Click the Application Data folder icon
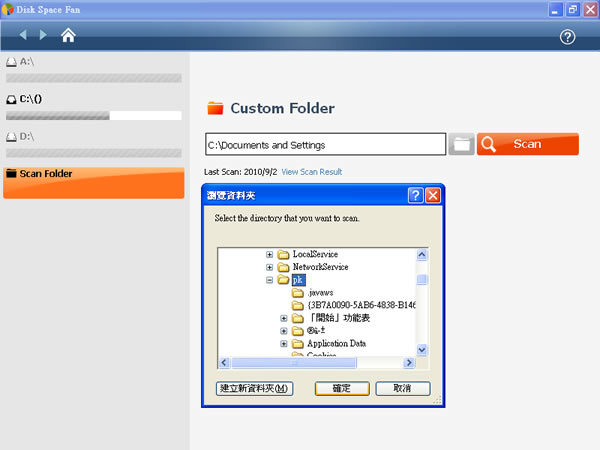The image size is (600, 450). [x=298, y=344]
